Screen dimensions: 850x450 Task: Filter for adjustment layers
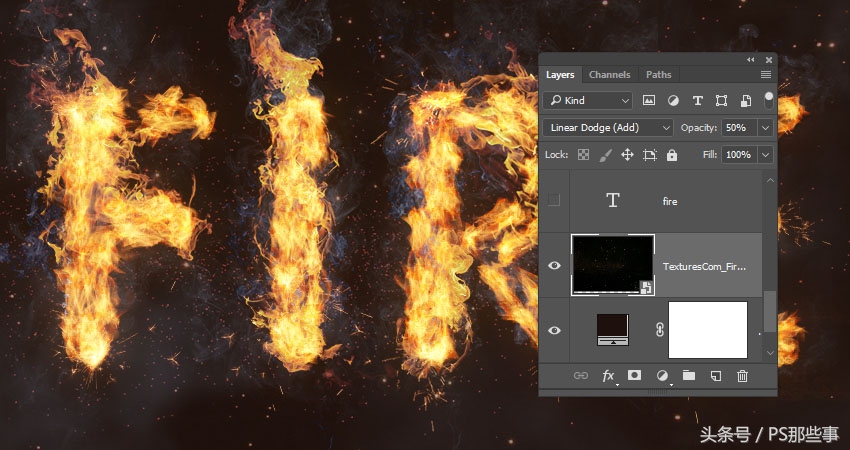[673, 100]
